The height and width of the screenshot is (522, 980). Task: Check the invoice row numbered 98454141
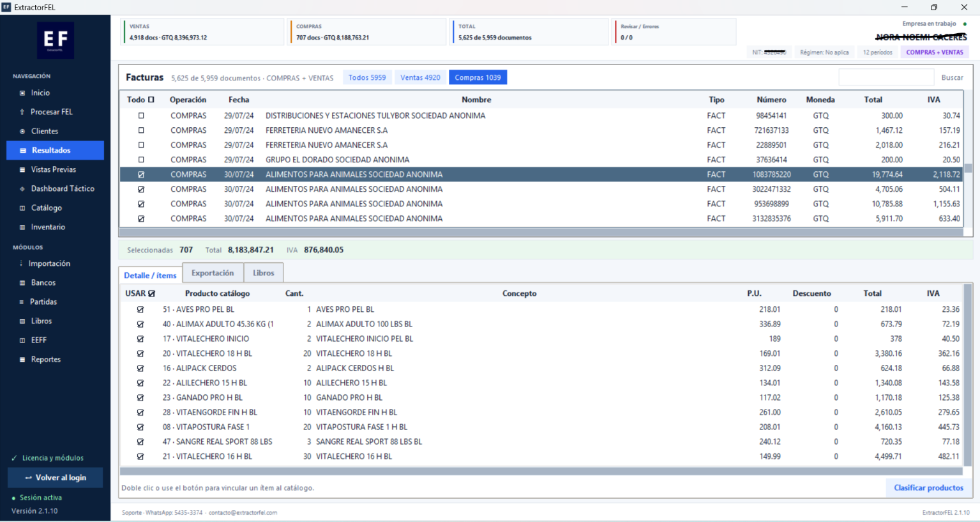click(141, 116)
